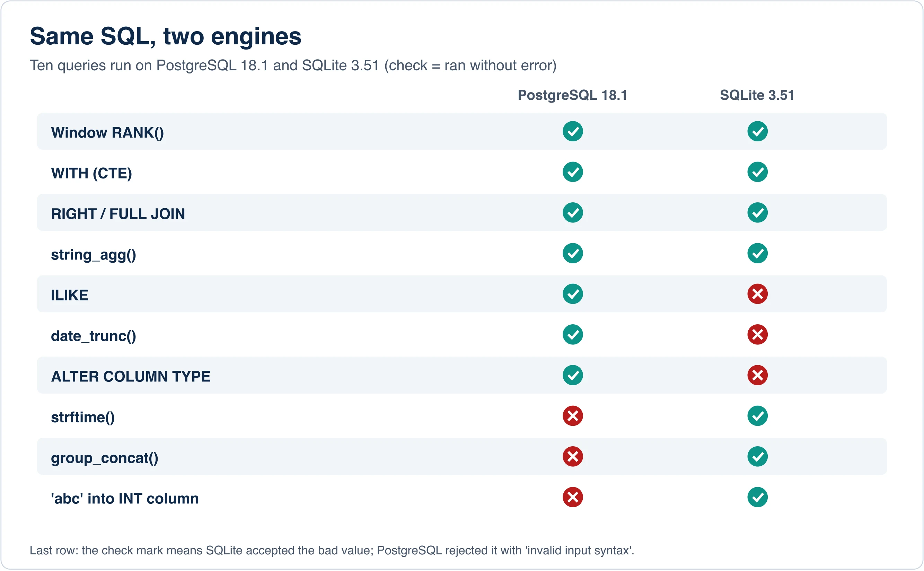Click red PostgreSQL cross icon for strftime()

(x=572, y=416)
